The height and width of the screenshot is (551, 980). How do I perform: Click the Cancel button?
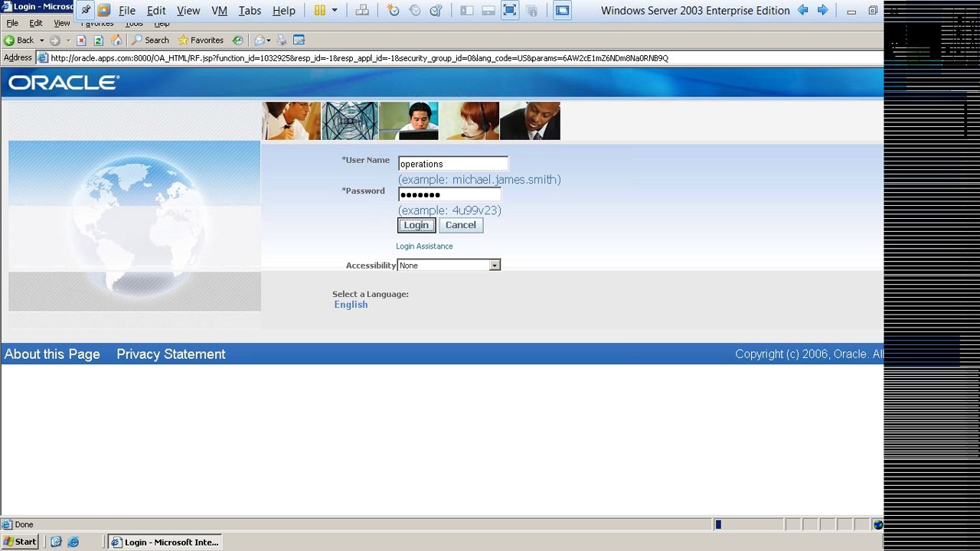pyautogui.click(x=461, y=225)
